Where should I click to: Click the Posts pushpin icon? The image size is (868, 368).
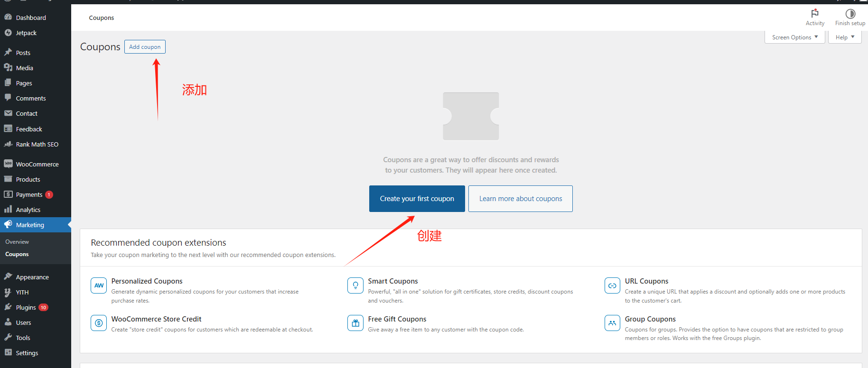coord(8,52)
